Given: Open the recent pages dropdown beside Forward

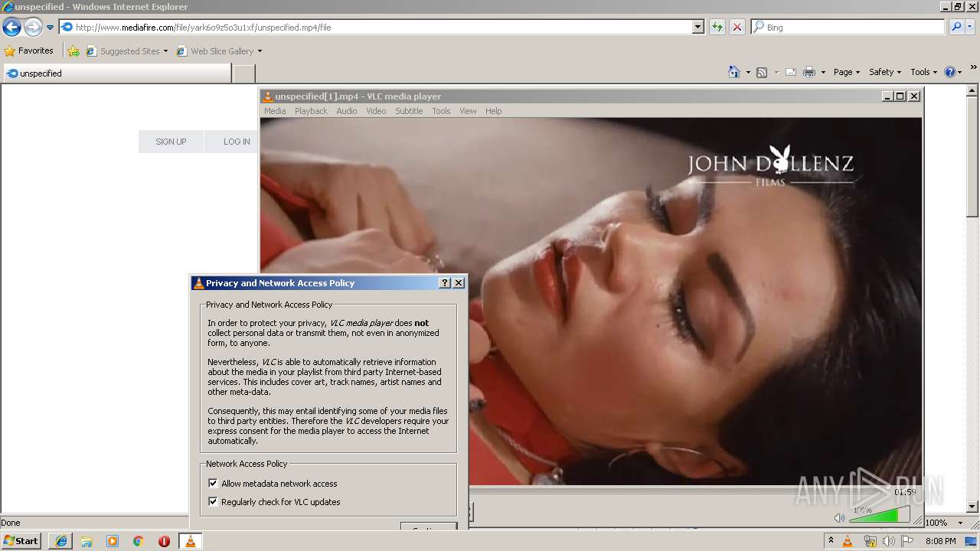Looking at the screenshot, I should (x=50, y=28).
